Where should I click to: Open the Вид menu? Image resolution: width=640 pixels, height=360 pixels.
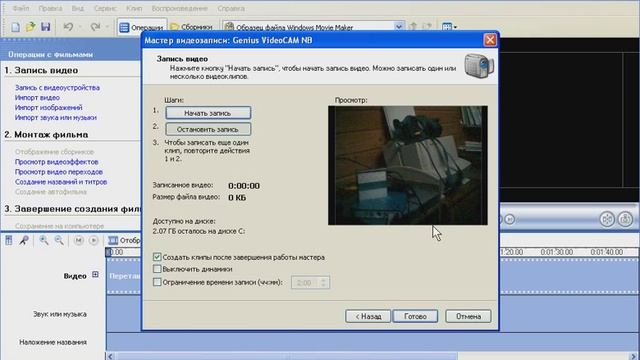(x=78, y=8)
